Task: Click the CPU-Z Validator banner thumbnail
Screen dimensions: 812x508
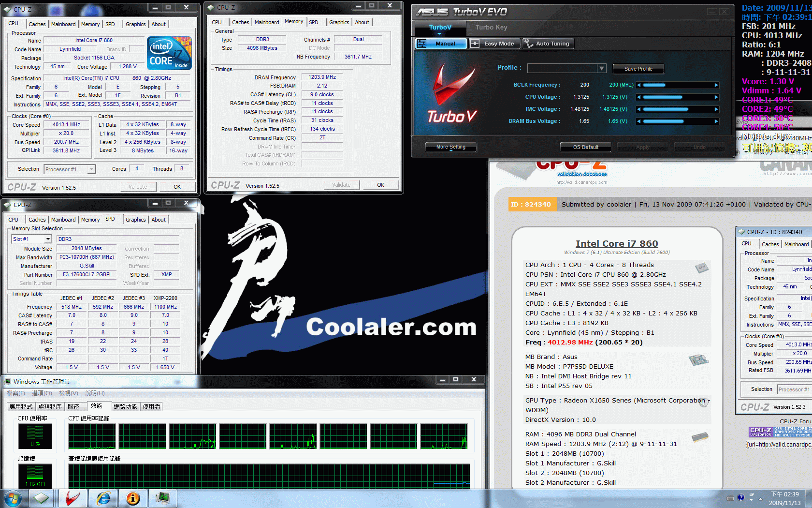Action: pyautogui.click(x=780, y=432)
